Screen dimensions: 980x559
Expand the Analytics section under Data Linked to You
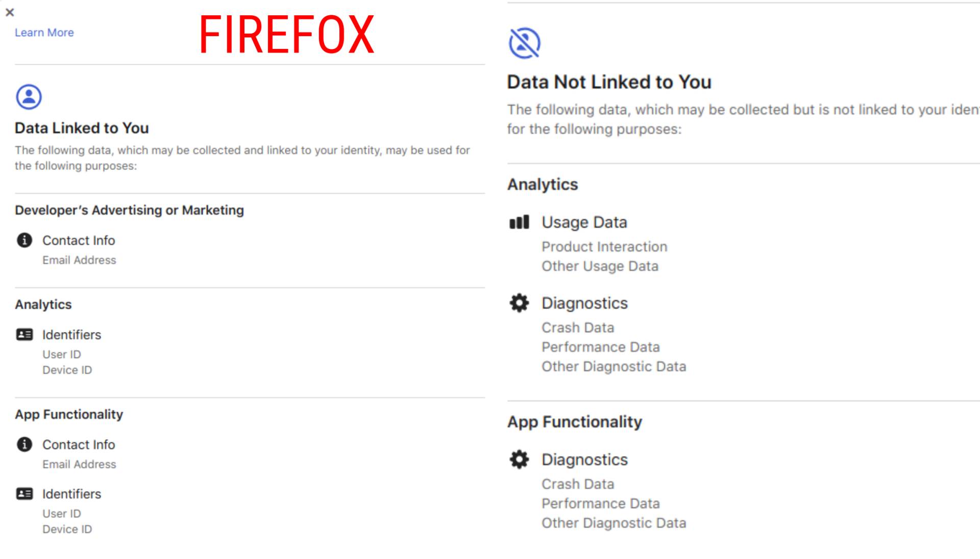43,304
